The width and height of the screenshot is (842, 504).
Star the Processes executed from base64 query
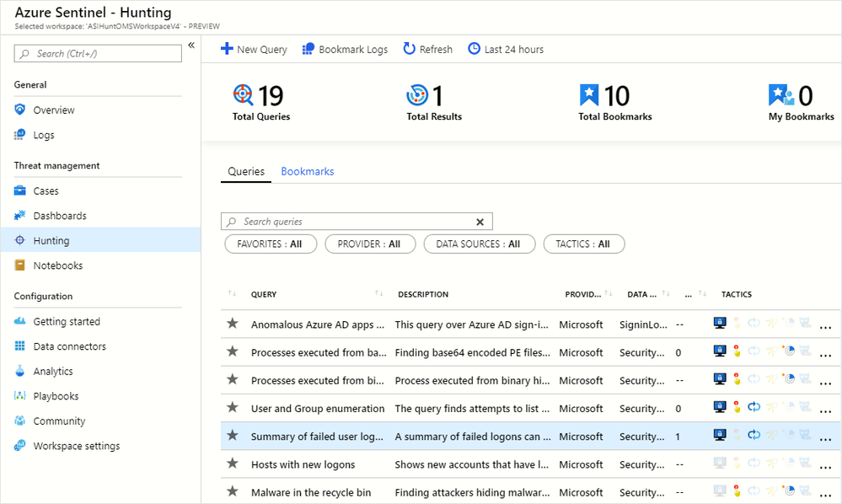click(232, 351)
